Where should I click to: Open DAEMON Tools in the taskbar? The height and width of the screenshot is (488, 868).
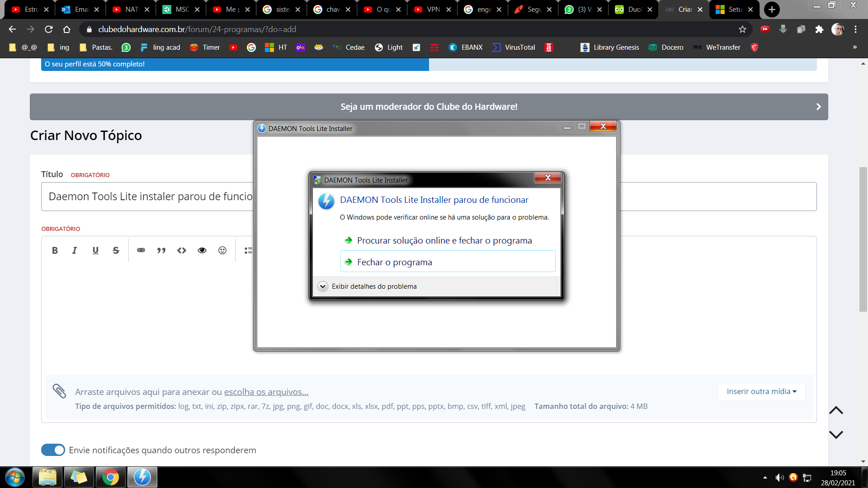(142, 478)
